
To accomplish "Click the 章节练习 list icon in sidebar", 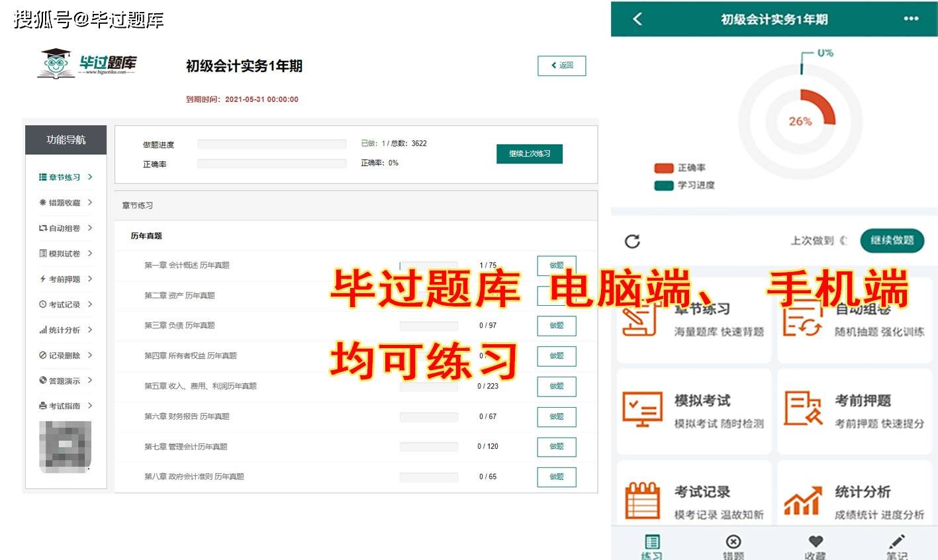I will click(43, 177).
